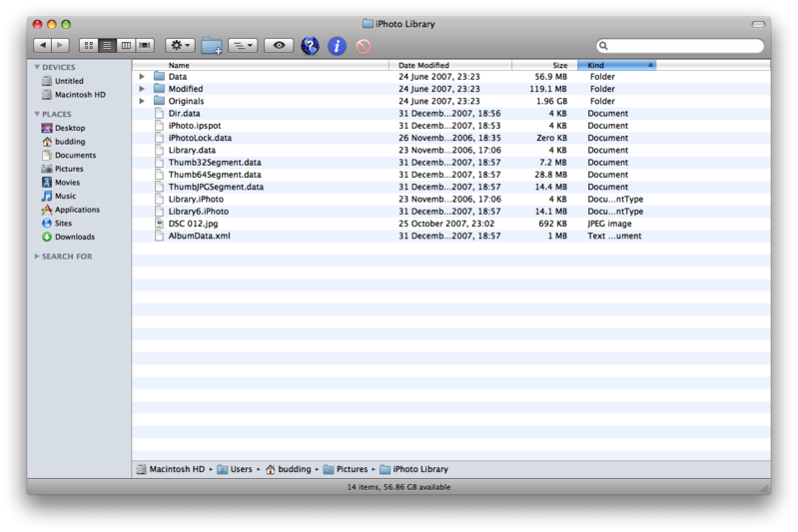The width and height of the screenshot is (798, 532).
Task: Select the Thumb64Segment.data file
Action: click(450, 175)
